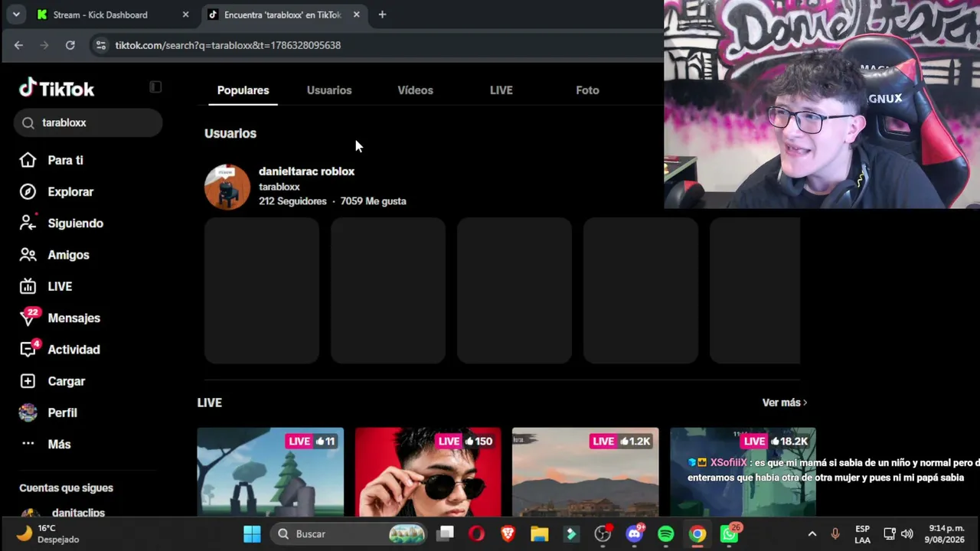This screenshot has width=980, height=551.
Task: Switch to the Vídeos tab
Action: (415, 90)
